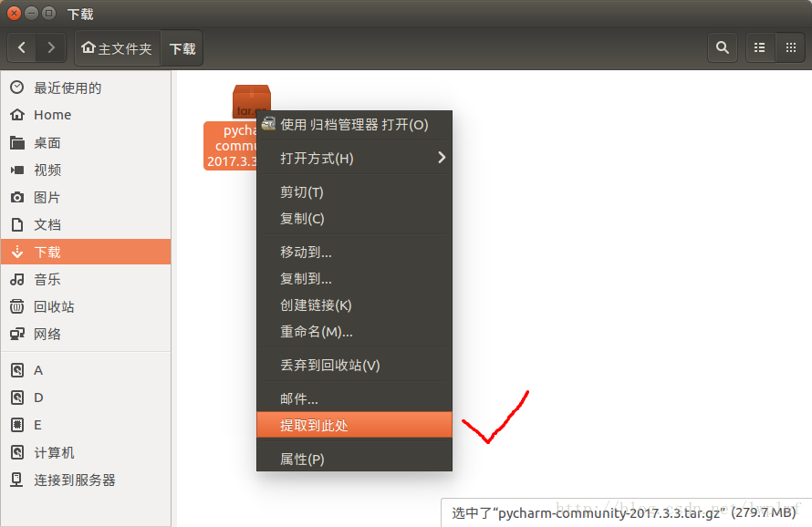Choose 剪切(T) from context menu
Screen dimensions: 812x527
point(354,192)
